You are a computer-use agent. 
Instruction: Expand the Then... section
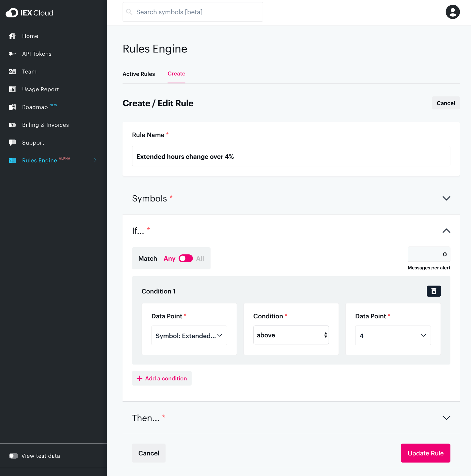(446, 418)
